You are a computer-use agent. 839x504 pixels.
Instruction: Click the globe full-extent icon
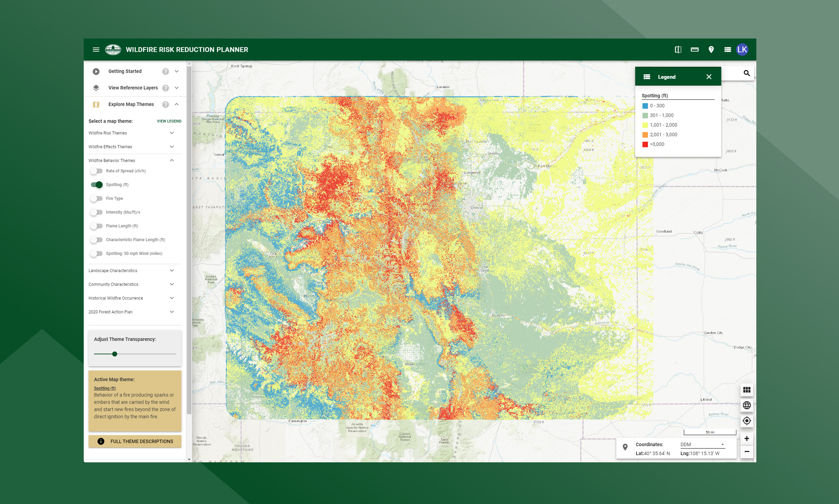747,405
